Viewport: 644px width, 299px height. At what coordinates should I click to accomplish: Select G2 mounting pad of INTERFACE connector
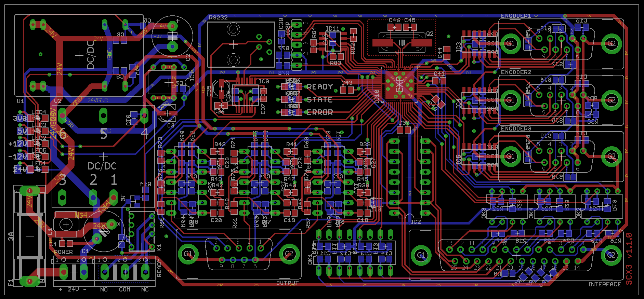pos(612,255)
